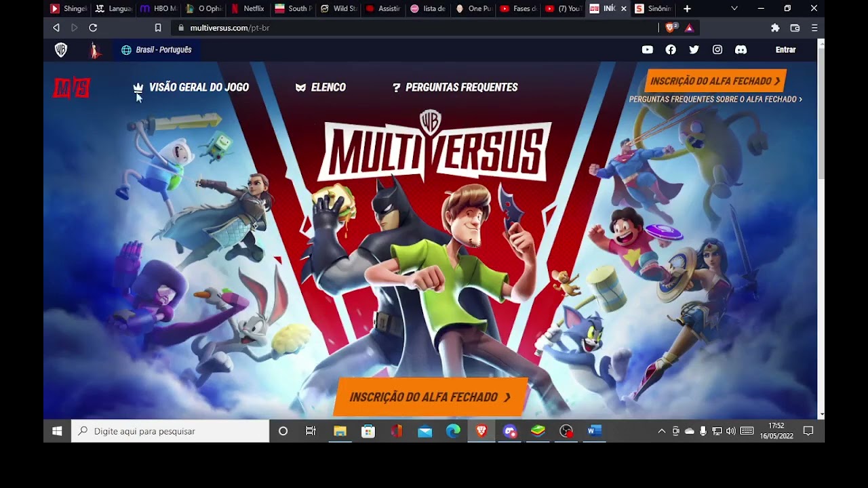The height and width of the screenshot is (488, 868).
Task: Click the page vertical scrollbar thumb
Action: click(x=821, y=114)
